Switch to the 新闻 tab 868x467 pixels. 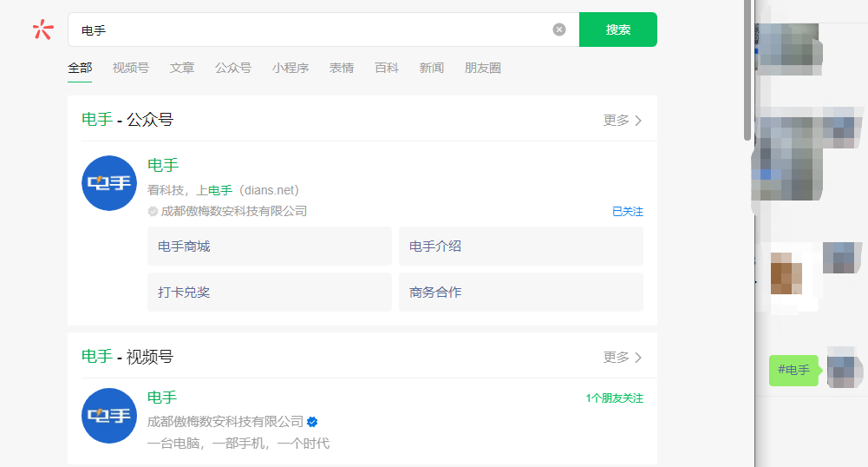pos(431,68)
